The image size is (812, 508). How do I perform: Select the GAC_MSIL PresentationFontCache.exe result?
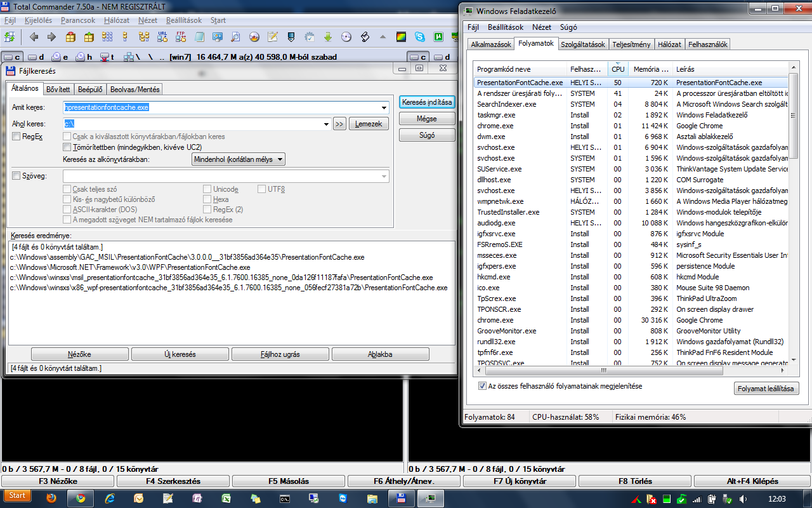pos(187,257)
